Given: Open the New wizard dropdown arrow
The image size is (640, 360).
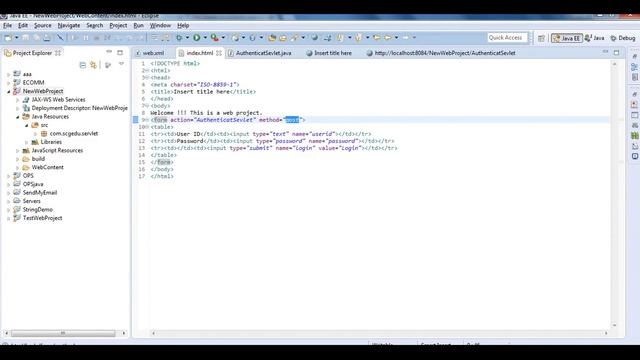Looking at the screenshot, I should (17, 38).
